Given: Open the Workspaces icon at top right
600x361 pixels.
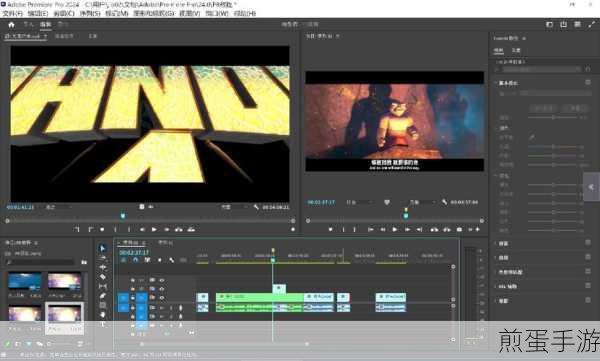Looking at the screenshot, I should [x=549, y=25].
